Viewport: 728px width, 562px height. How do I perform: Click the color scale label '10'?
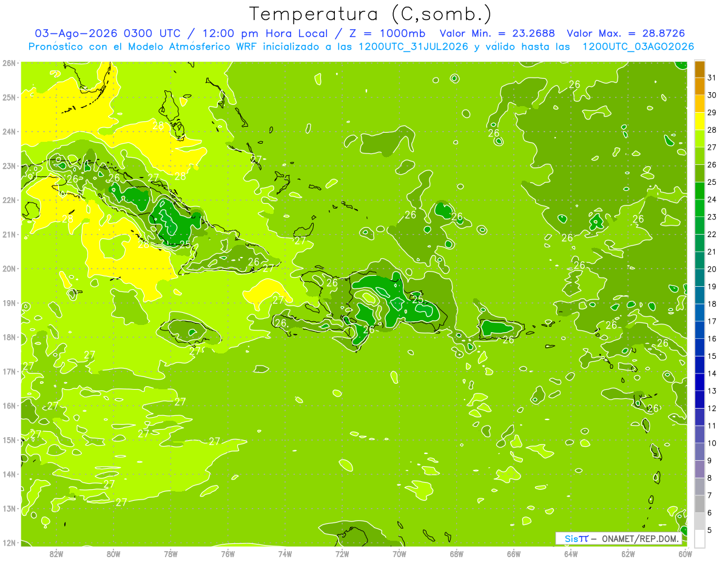click(712, 443)
